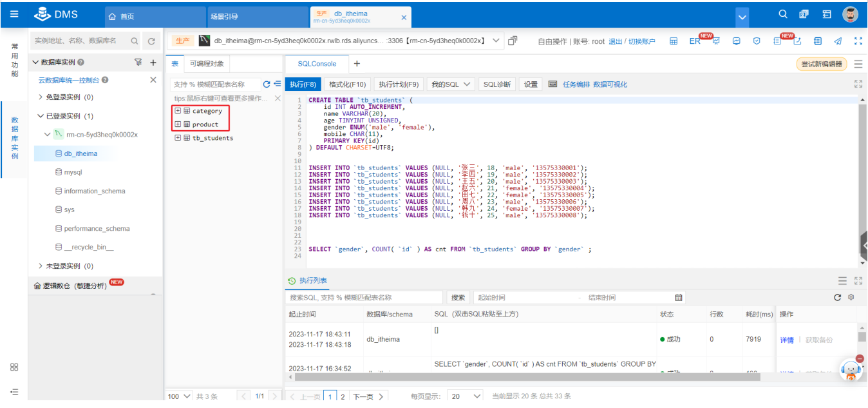868x408 pixels.
Task: Click the shield icon in top toolbar
Action: coord(757,41)
